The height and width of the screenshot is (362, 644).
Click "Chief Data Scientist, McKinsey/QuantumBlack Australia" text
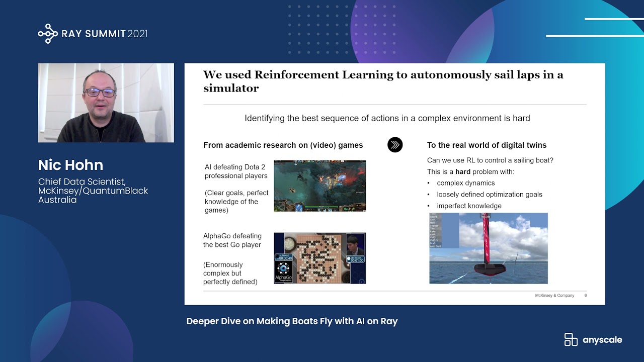(93, 191)
